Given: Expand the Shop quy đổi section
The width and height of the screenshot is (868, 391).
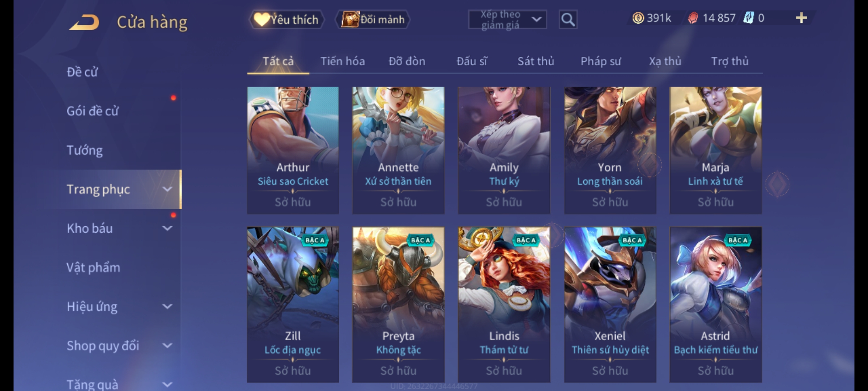Looking at the screenshot, I should pos(119,346).
